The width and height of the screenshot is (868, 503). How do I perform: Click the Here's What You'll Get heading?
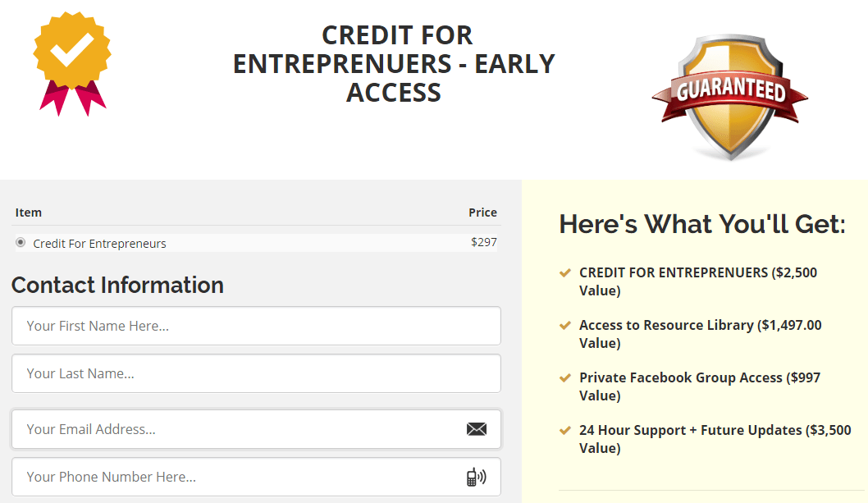coord(701,224)
